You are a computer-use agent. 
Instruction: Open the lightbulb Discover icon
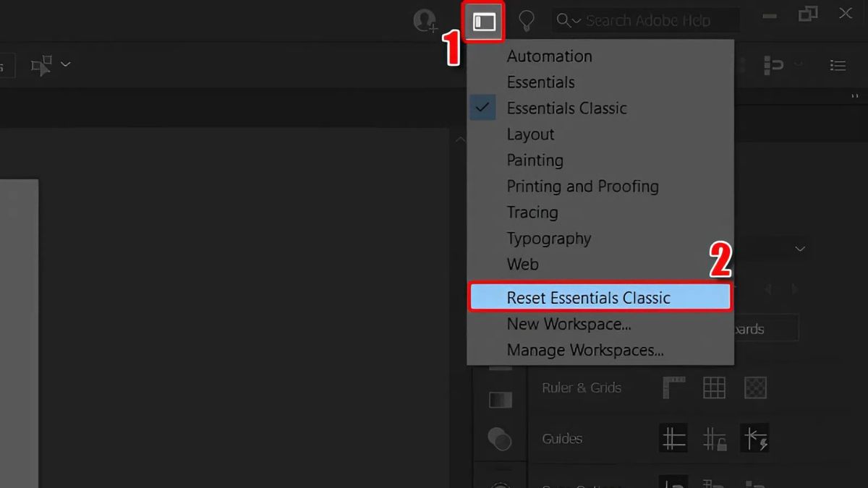click(x=527, y=21)
